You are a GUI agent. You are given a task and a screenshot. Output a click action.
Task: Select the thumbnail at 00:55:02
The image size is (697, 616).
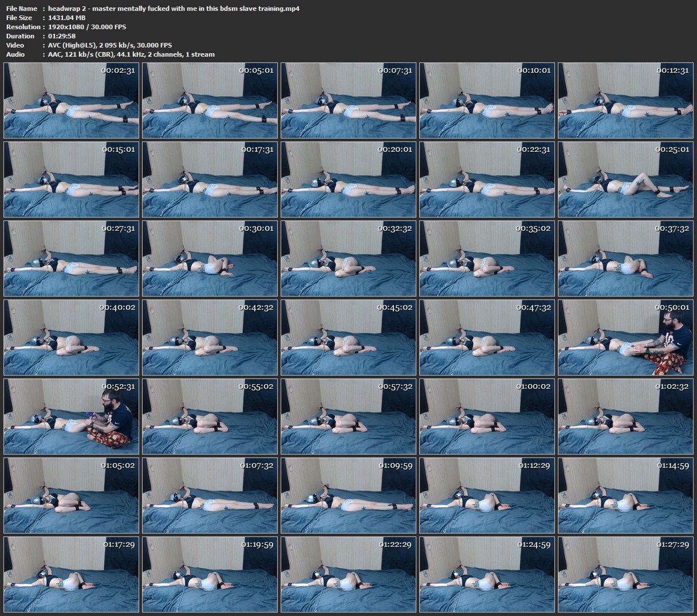[x=210, y=416]
